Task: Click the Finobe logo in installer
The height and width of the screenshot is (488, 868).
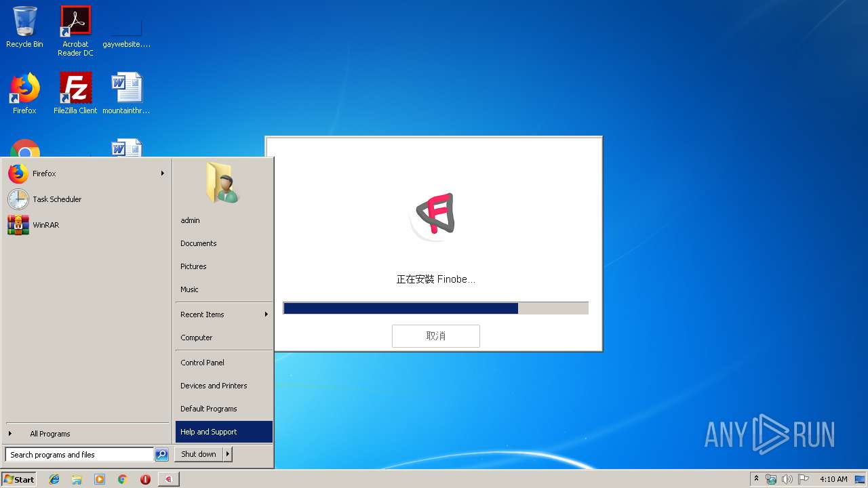Action: 434,217
